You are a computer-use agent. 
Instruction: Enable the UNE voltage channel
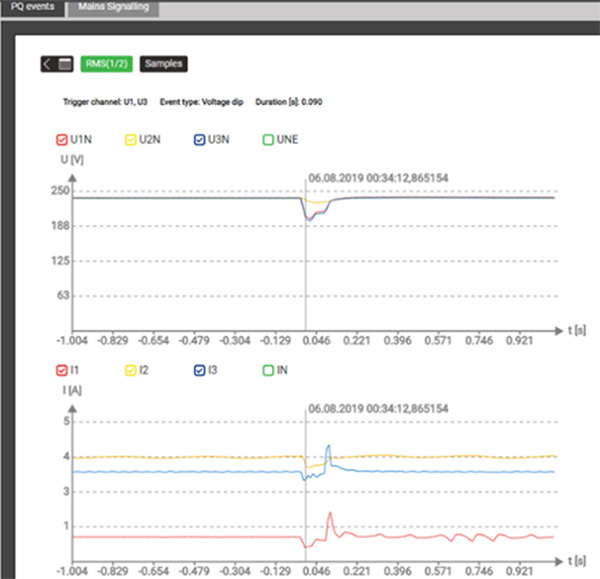tap(266, 142)
